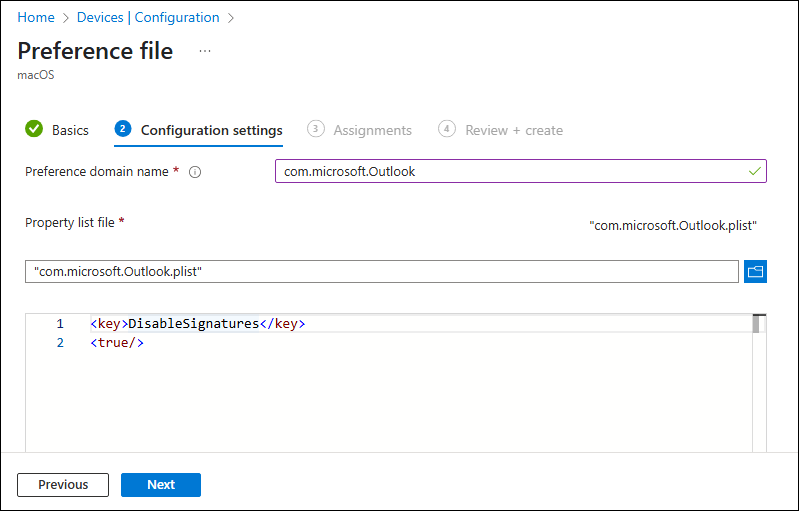The height and width of the screenshot is (511, 799).
Task: Click the DisableSignatures key line in editor
Action: 198,324
